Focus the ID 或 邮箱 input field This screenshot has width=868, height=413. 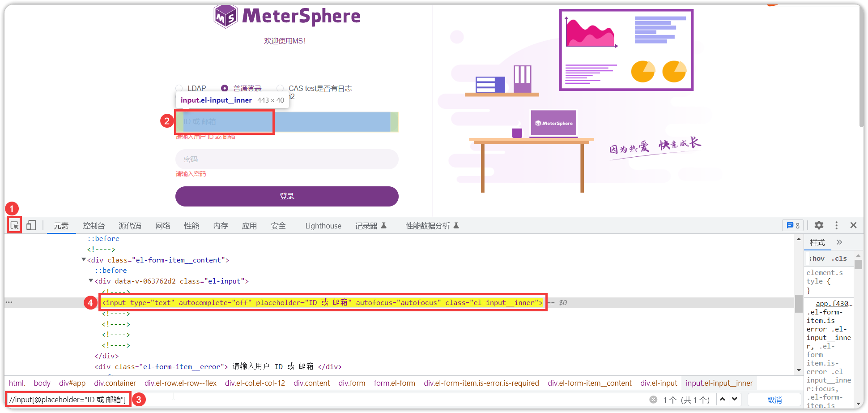[287, 122]
